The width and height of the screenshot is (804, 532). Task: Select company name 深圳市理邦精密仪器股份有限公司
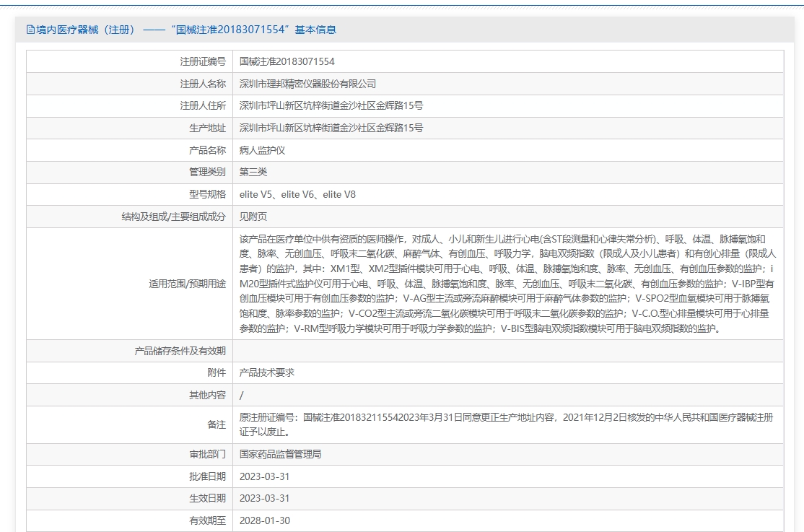tap(307, 84)
